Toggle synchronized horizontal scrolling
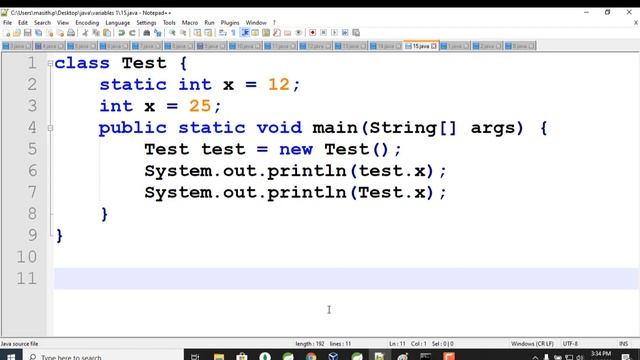Viewport: 640px width, 360px height. (x=208, y=33)
